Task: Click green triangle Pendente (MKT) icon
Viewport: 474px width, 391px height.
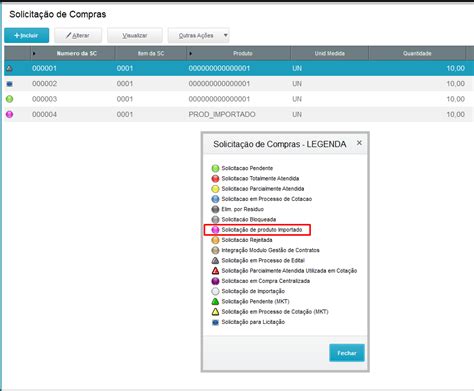Action: (x=215, y=302)
